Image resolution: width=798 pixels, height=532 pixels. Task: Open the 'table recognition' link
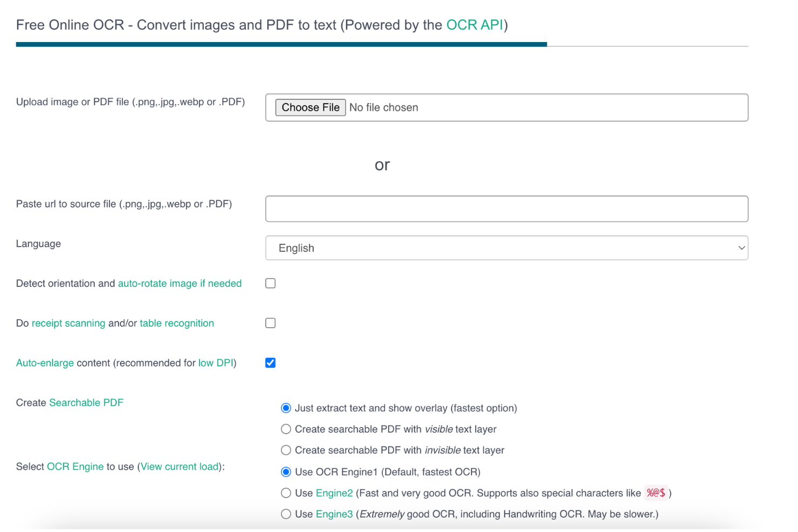(177, 323)
